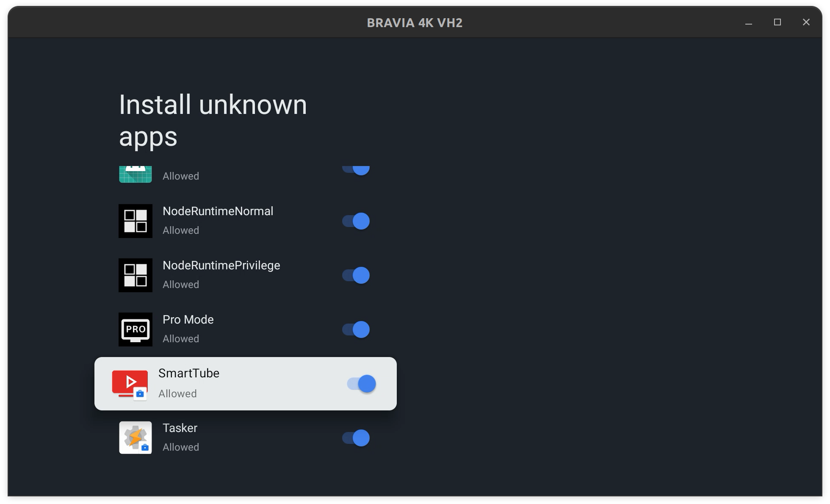Toggle the topmost Allowed app switch
Viewport: 830px width, 504px height.
[356, 169]
